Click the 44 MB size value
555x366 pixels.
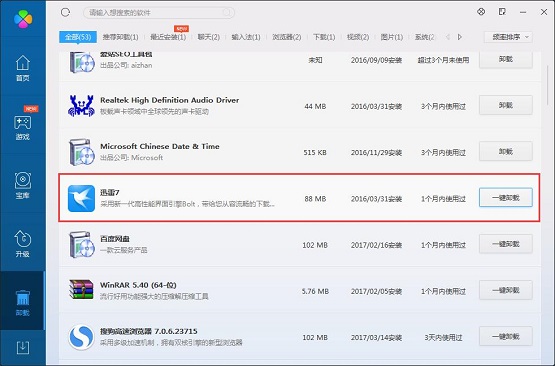(315, 106)
